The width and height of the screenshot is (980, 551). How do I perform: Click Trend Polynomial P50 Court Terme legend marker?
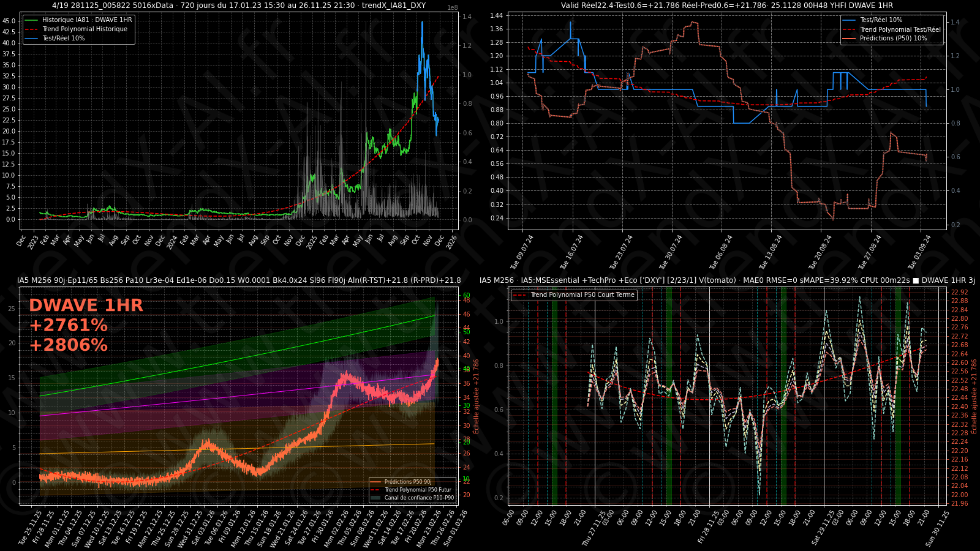point(519,295)
